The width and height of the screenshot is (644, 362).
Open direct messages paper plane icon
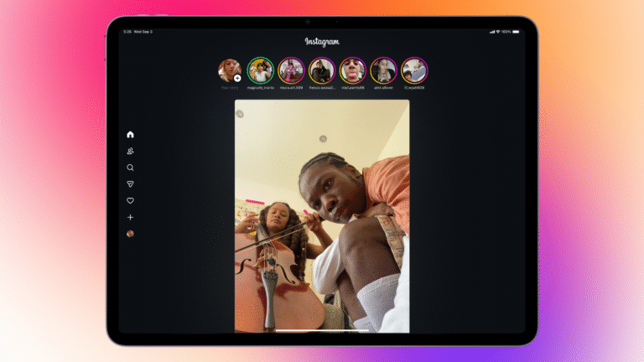pyautogui.click(x=130, y=184)
